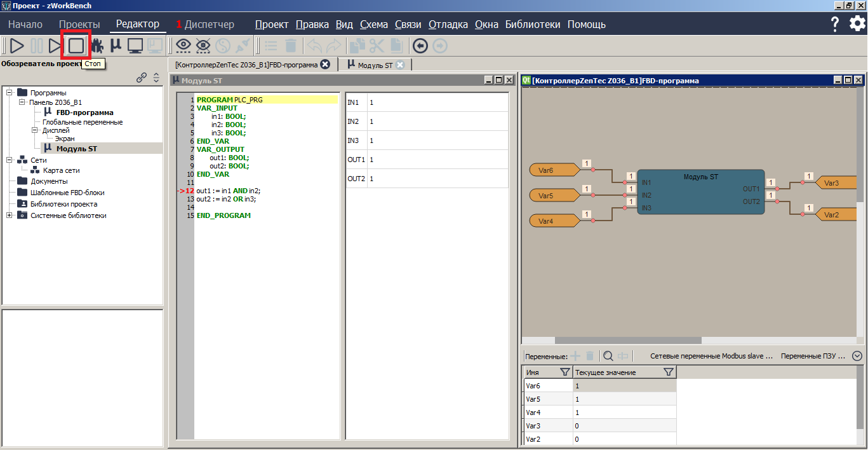Click the chain link icon in project browser
The width and height of the screenshot is (868, 450).
142,78
